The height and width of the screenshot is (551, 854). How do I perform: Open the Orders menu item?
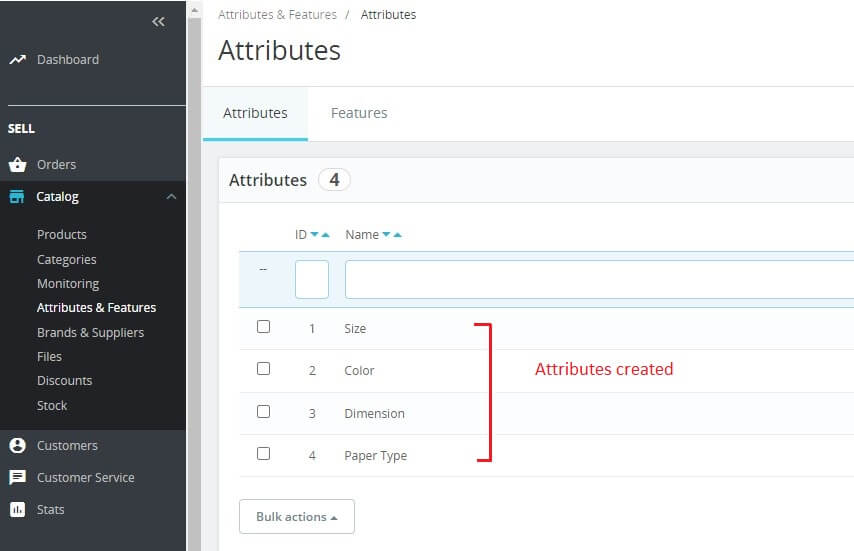tap(57, 164)
